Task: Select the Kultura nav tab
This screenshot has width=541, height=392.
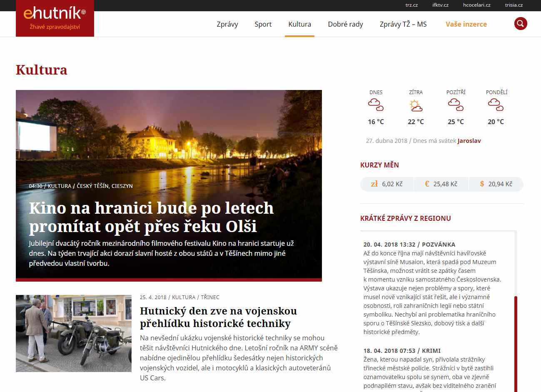Action: click(300, 24)
